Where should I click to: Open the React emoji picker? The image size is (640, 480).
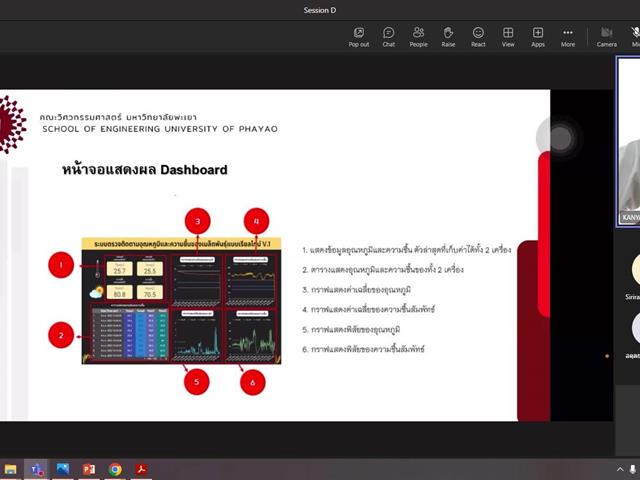coord(478,37)
